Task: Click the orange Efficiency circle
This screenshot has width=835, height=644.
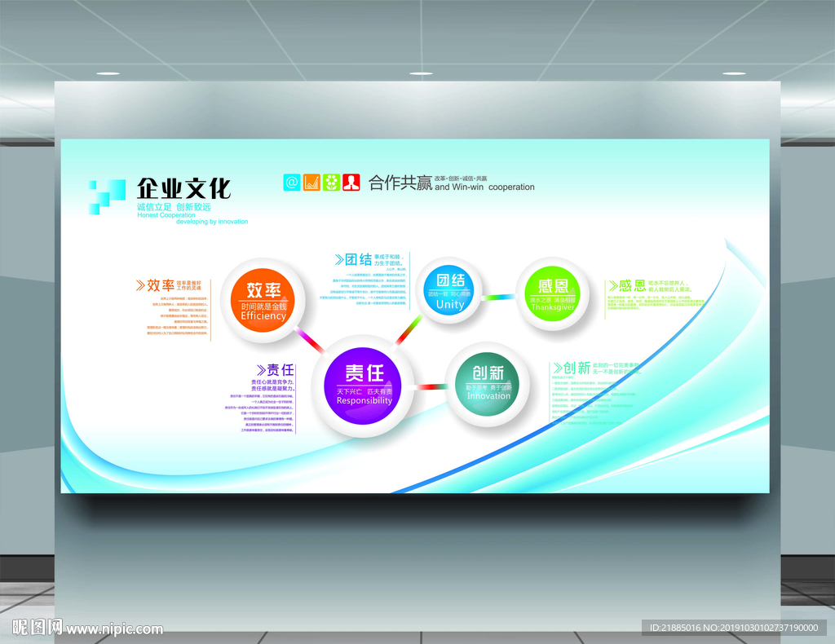Action: click(263, 301)
